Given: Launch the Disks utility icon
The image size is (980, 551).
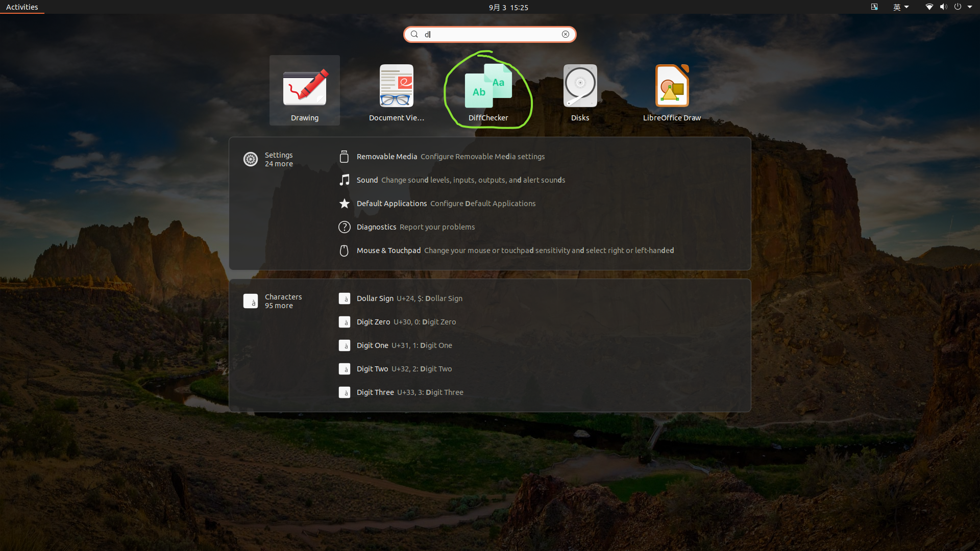Looking at the screenshot, I should (x=580, y=91).
